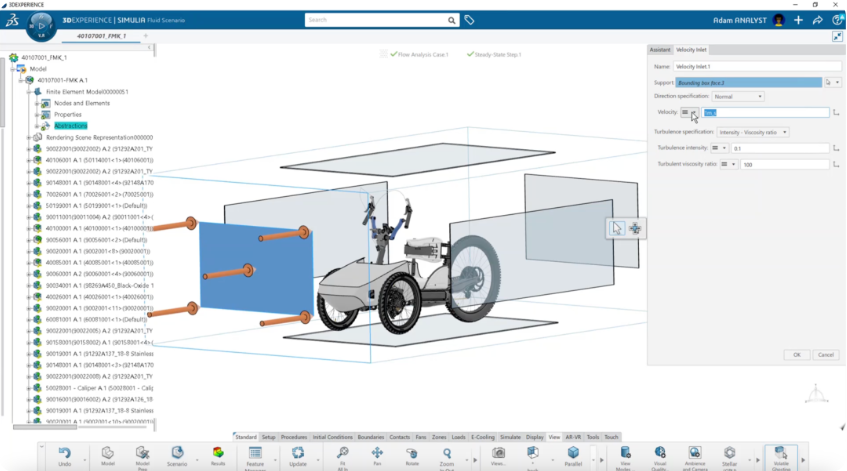Click the Turbulence intensity units icon
This screenshot has height=471, width=847.
pos(836,148)
